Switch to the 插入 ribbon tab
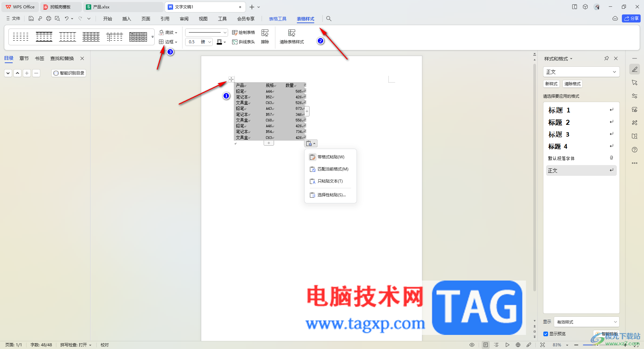Screen dimensions: 644x349 pos(127,19)
